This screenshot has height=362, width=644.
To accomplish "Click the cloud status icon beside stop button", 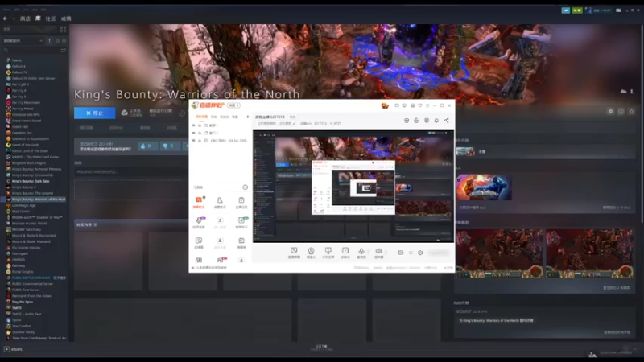I will click(x=125, y=113).
